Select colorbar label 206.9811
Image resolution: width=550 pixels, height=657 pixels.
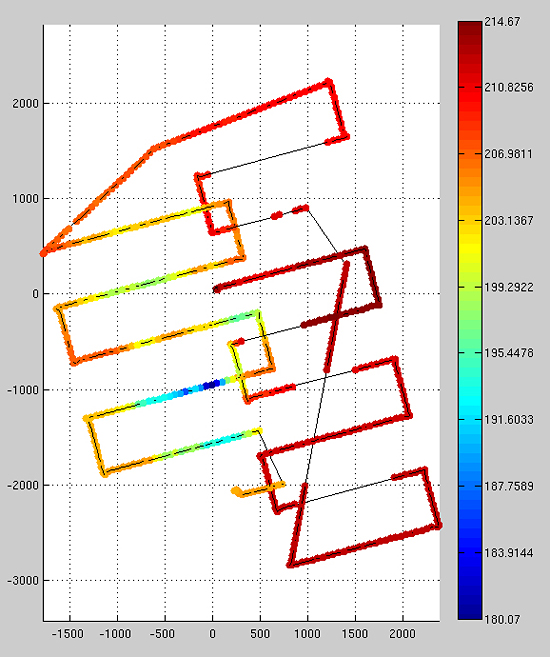[x=509, y=154]
